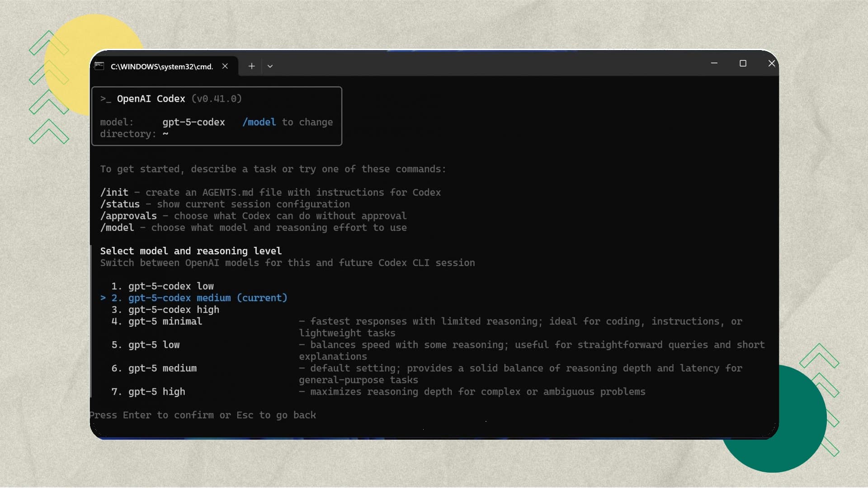Close the terminal window

click(771, 63)
